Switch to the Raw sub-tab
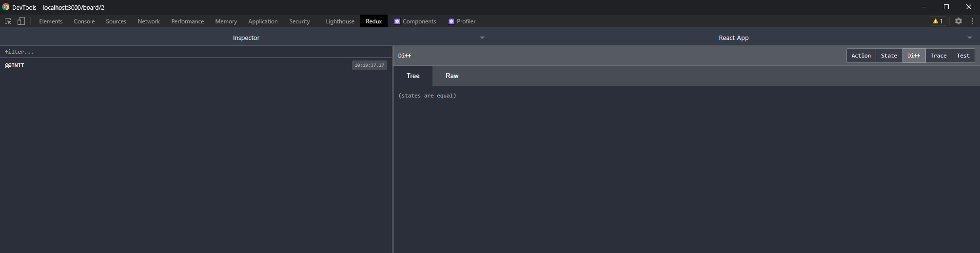980x253 pixels. click(452, 76)
